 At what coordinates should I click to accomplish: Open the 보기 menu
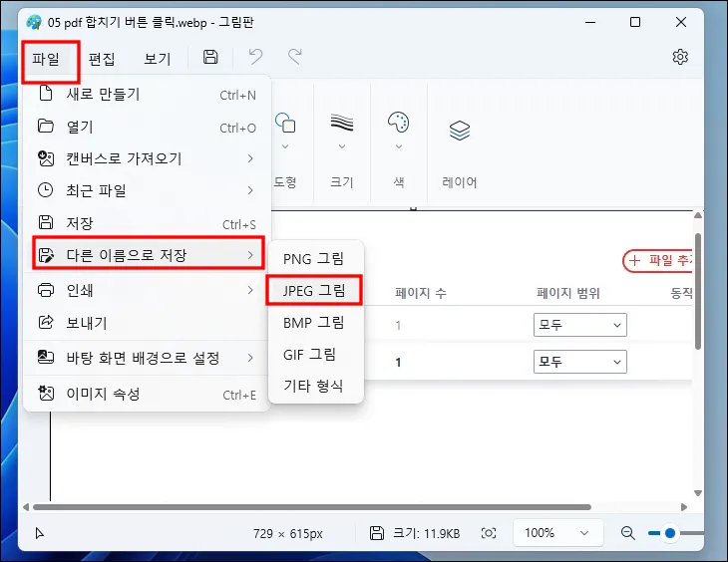158,59
